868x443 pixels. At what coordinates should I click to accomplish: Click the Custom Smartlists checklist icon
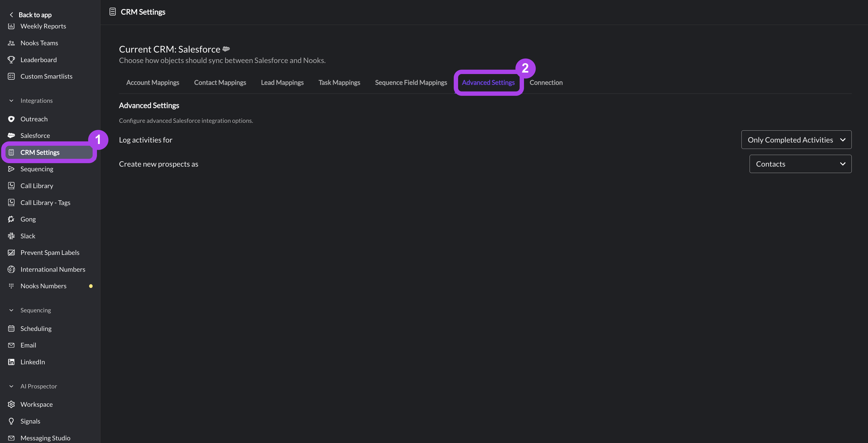(11, 76)
